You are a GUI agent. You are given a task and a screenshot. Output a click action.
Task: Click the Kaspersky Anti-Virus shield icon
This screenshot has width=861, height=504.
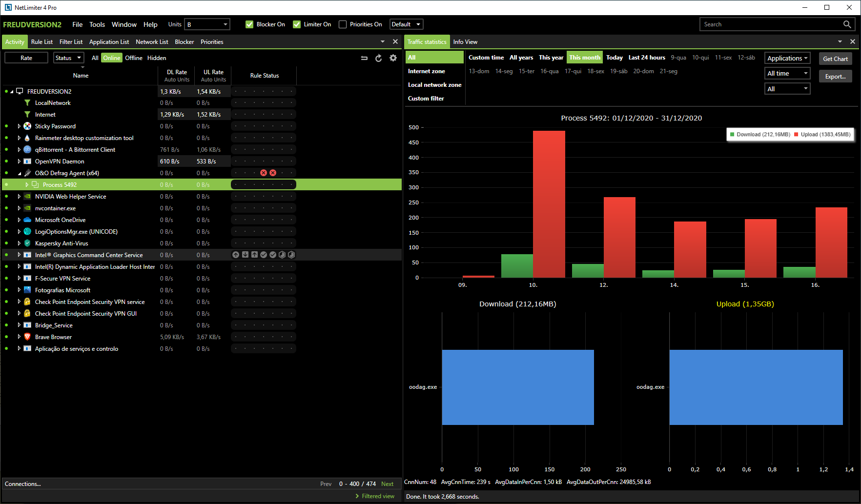pyautogui.click(x=27, y=243)
